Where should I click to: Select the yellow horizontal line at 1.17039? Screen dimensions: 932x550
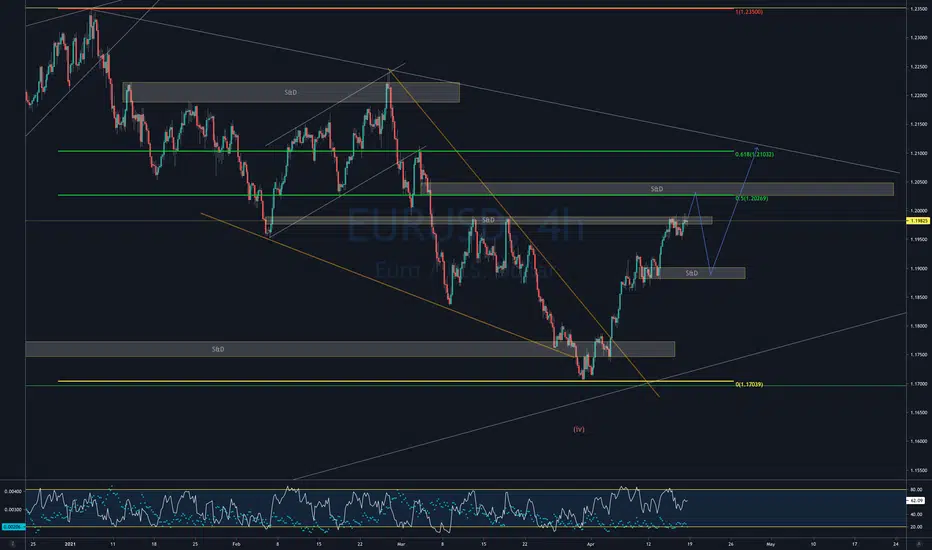(x=395, y=381)
